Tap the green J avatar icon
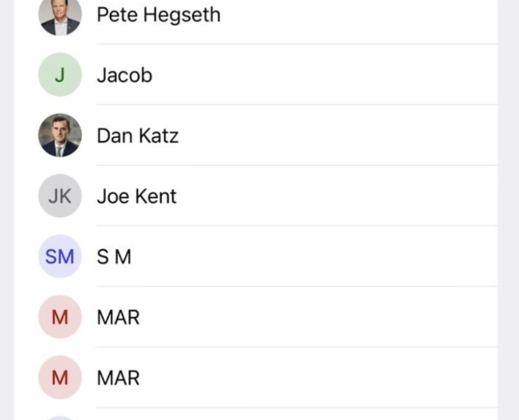This screenshot has width=519, height=420. (x=60, y=75)
